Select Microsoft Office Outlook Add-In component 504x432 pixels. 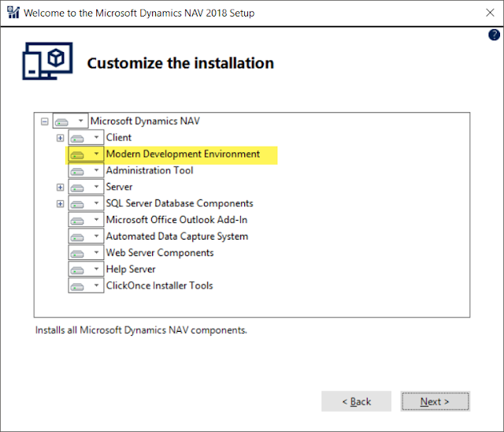[176, 220]
